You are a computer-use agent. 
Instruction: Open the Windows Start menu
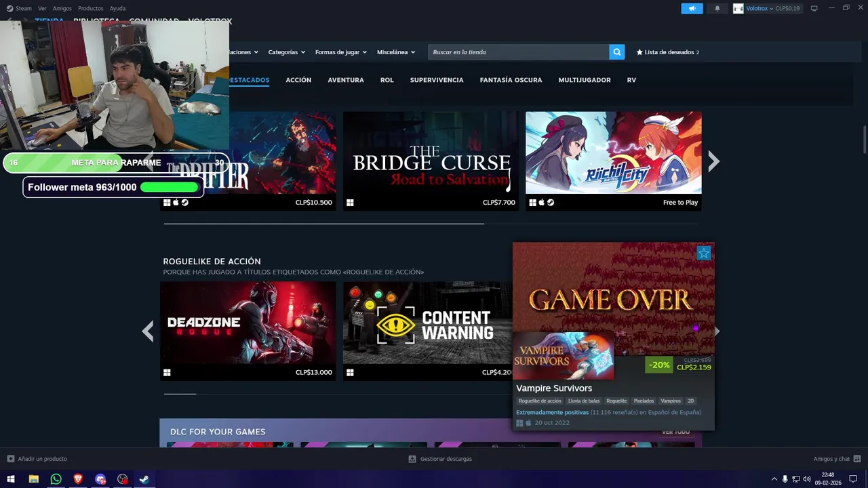(x=11, y=479)
